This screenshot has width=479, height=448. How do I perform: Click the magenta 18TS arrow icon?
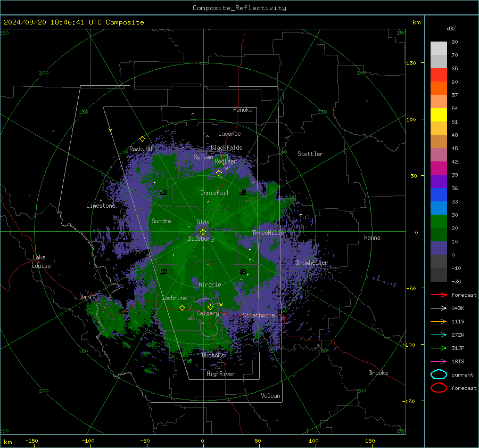439,361
